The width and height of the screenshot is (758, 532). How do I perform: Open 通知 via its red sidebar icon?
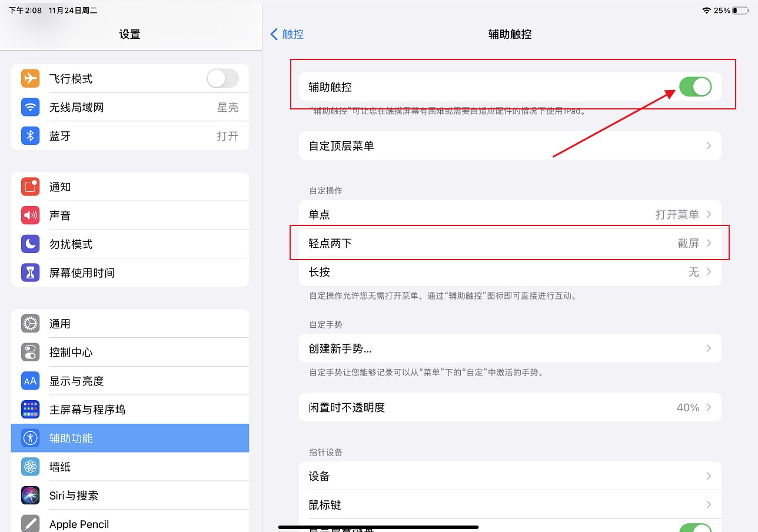pos(30,187)
